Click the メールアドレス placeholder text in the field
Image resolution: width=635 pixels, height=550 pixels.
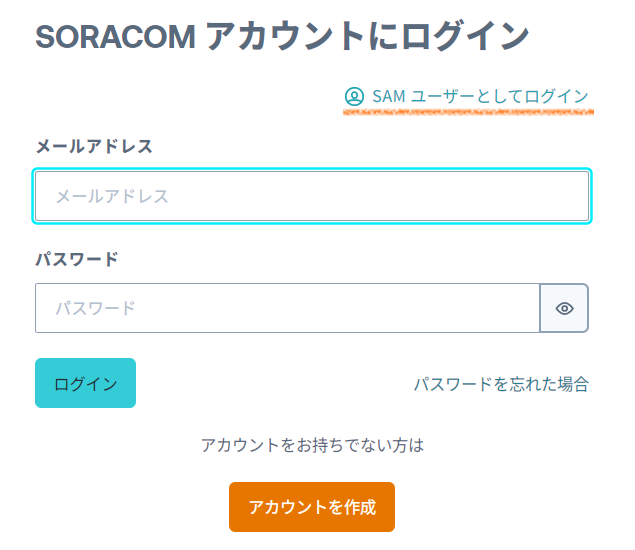tap(112, 196)
